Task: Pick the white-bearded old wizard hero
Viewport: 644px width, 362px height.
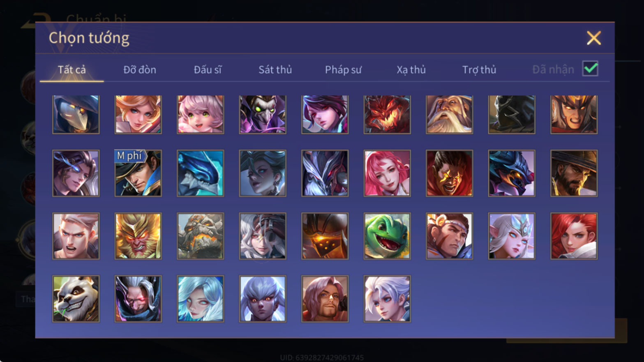Action: pos(449,114)
